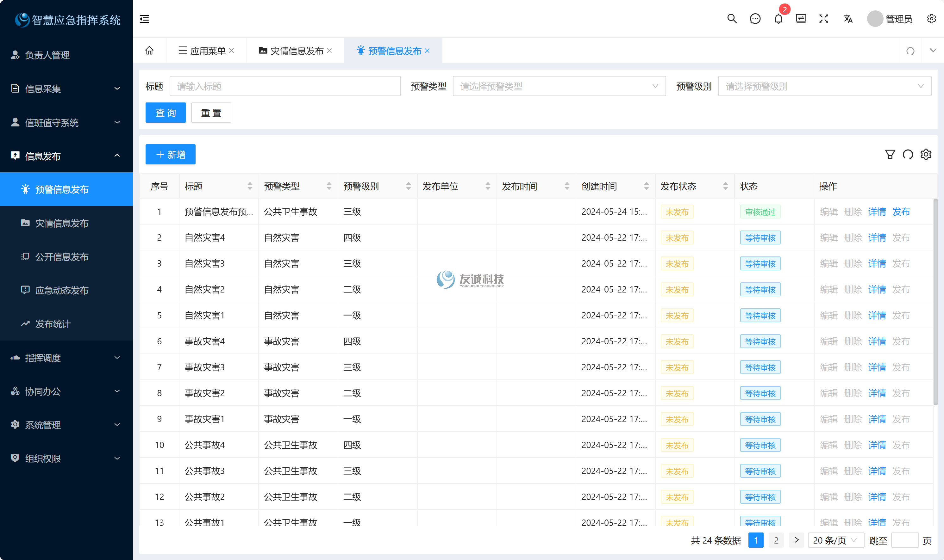Image resolution: width=944 pixels, height=560 pixels.
Task: Open the notifications bell icon
Action: [x=778, y=19]
